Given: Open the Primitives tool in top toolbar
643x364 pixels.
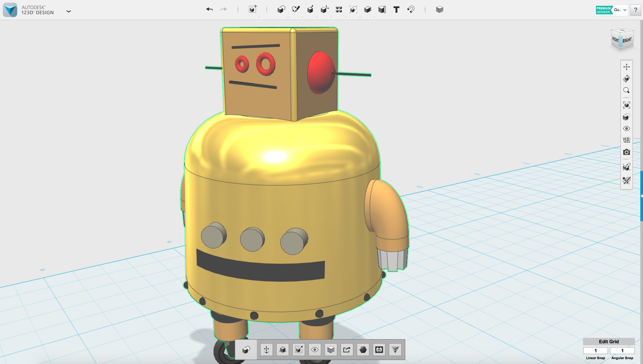Looking at the screenshot, I should coord(281,10).
